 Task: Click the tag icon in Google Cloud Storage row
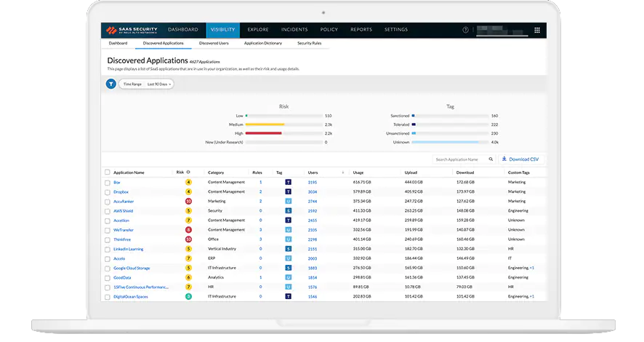289,268
